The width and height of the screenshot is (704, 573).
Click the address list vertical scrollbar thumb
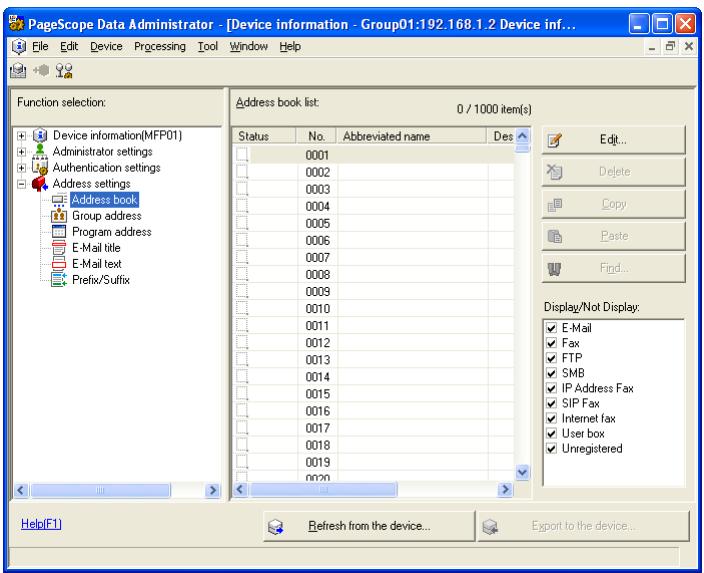[x=522, y=148]
